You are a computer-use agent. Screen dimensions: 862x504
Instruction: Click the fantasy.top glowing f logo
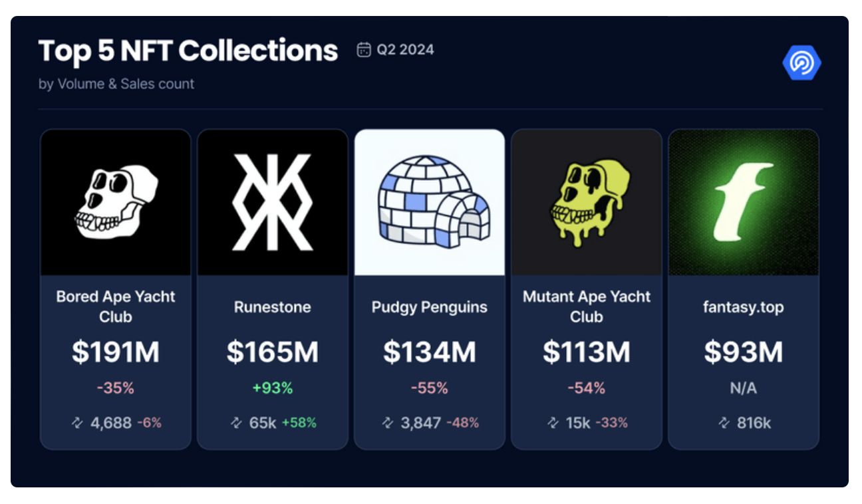coord(744,202)
